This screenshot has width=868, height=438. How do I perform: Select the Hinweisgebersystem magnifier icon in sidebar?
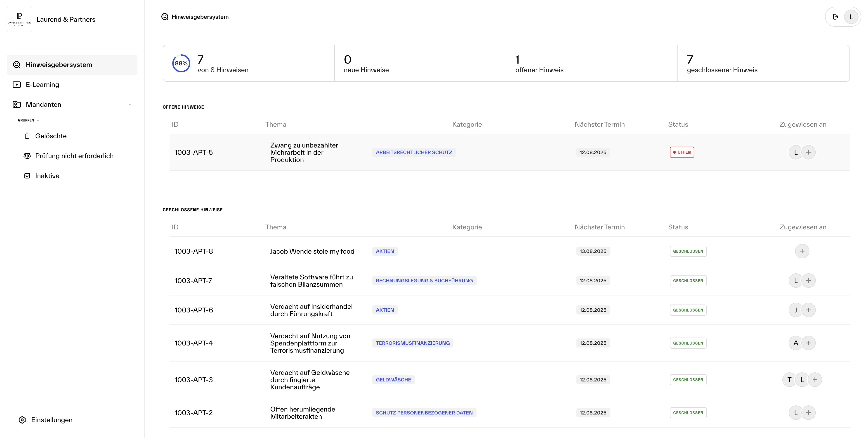(17, 64)
